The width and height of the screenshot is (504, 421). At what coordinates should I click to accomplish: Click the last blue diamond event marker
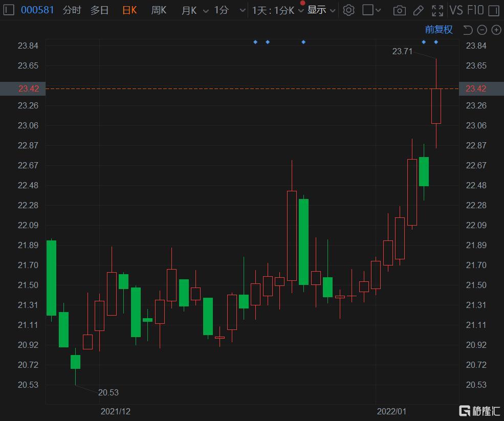[436, 42]
